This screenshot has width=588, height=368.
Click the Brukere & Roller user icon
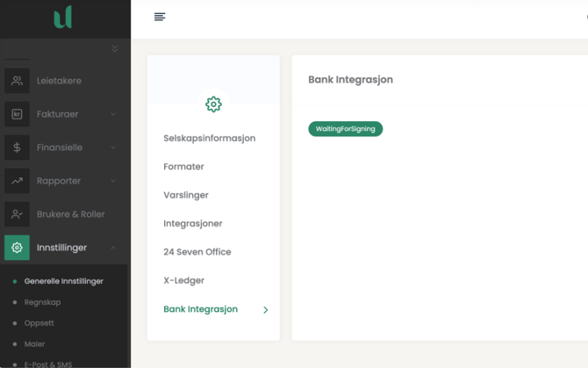tap(17, 214)
